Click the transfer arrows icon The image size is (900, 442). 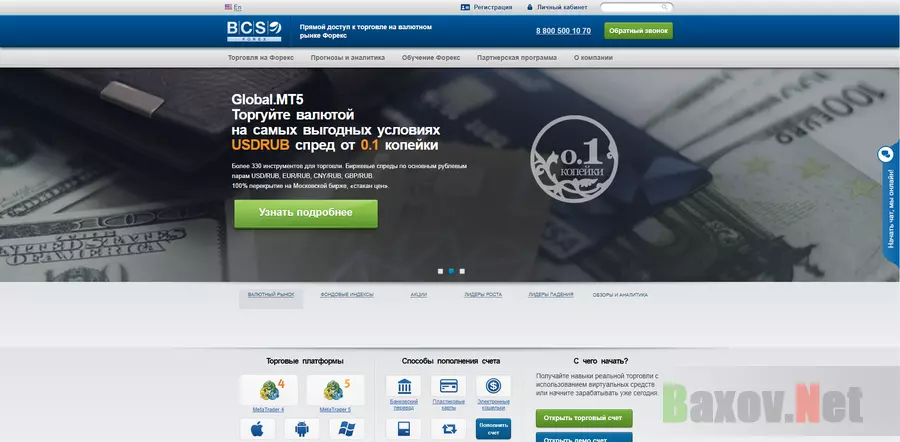(448, 429)
